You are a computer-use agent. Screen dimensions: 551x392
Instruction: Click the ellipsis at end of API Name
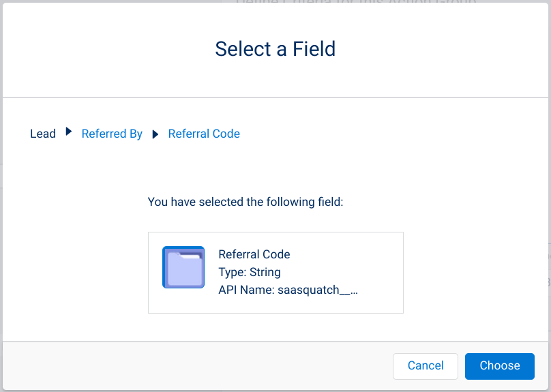[x=354, y=292]
